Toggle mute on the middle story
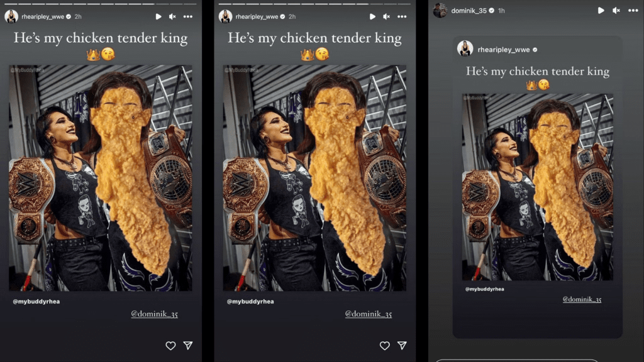 [386, 17]
